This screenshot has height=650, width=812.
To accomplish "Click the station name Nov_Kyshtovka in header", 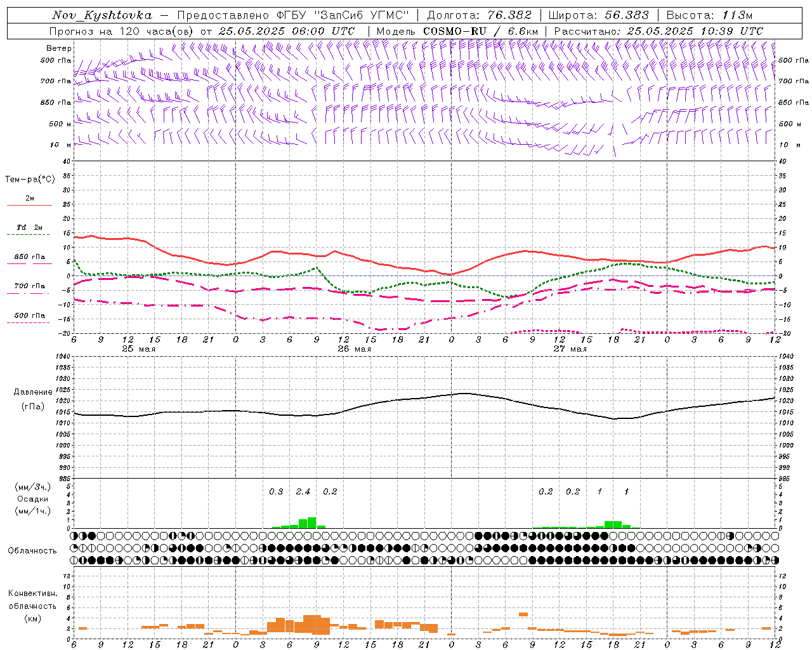I will click(102, 15).
